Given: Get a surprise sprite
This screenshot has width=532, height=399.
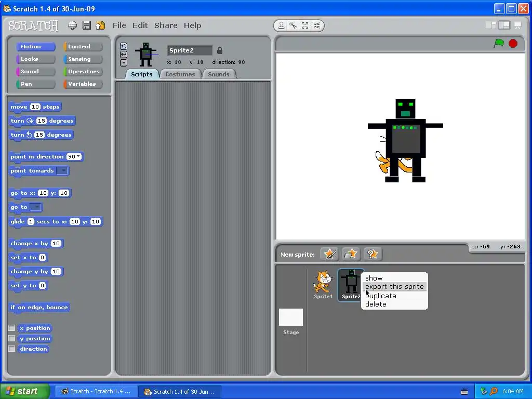Looking at the screenshot, I should point(373,254).
